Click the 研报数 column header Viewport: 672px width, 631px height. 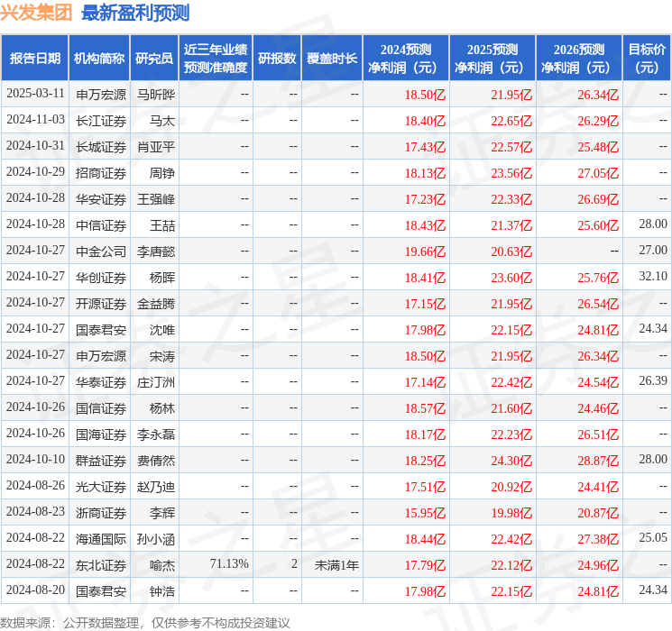pyautogui.click(x=277, y=59)
